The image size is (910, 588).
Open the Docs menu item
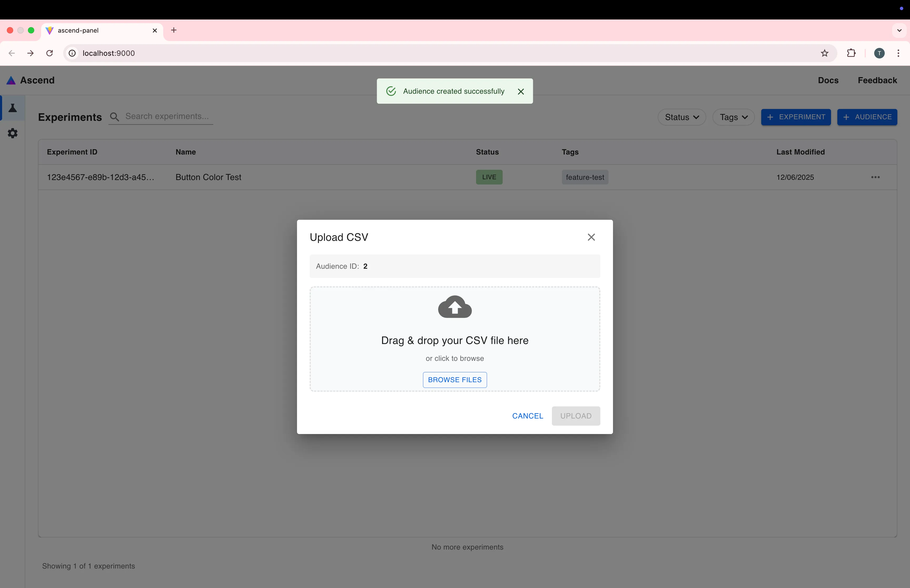[828, 80]
